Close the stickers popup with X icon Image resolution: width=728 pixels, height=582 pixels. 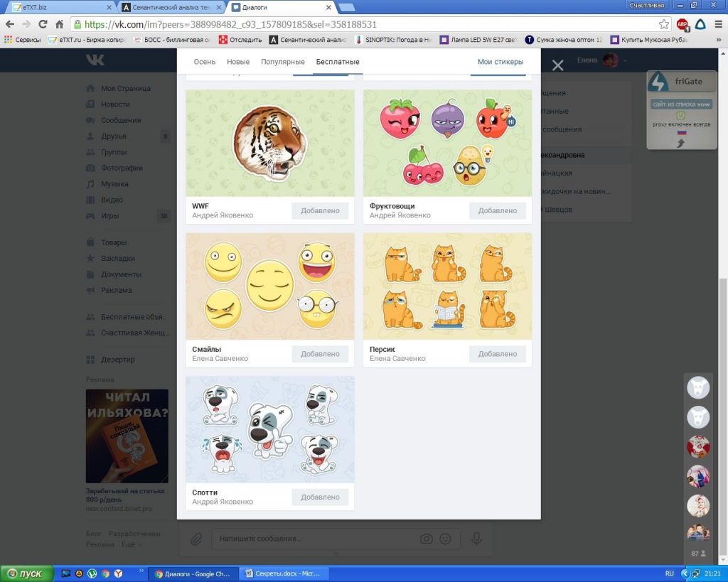click(558, 65)
